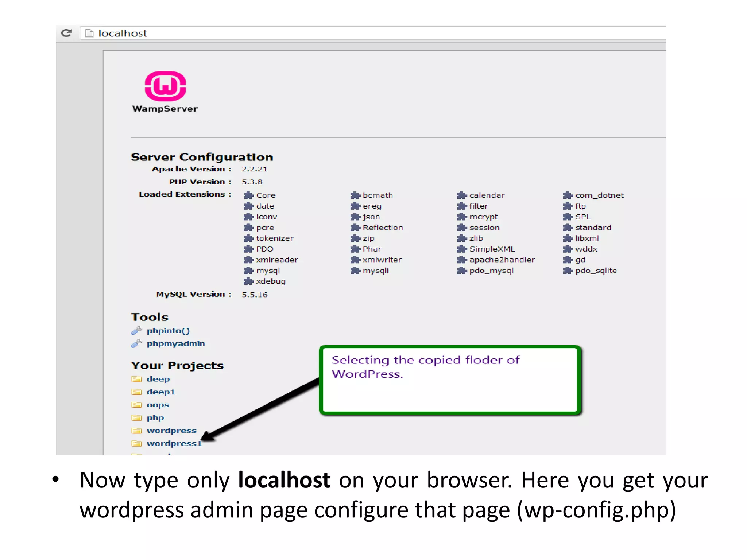This screenshot has width=747, height=560.
Task: Open the phpinfo() link
Action: [x=168, y=331]
